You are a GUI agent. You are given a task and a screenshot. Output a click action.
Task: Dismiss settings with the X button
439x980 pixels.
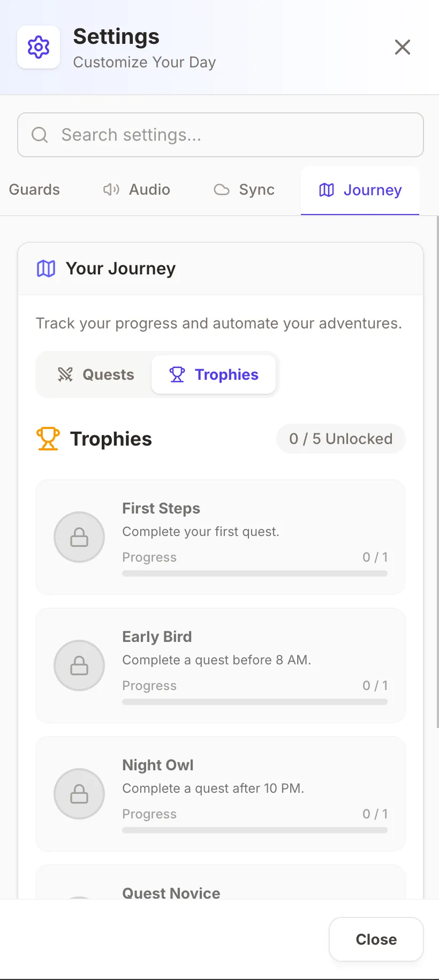pos(403,47)
